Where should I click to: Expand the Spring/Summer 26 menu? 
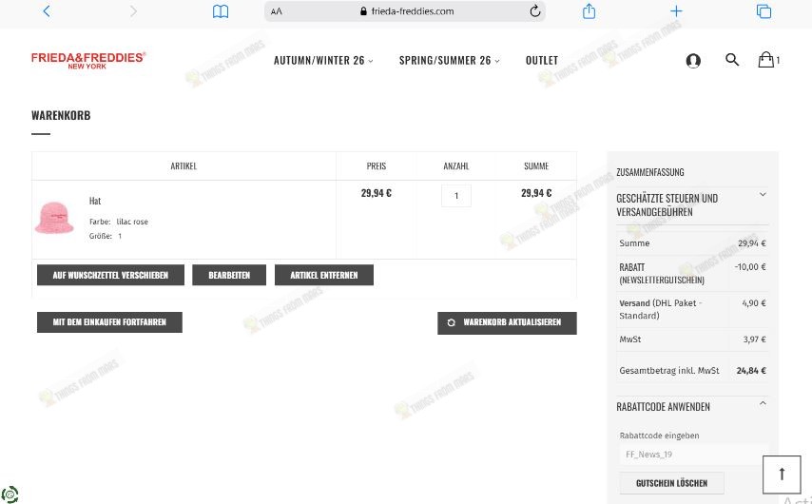tap(449, 61)
